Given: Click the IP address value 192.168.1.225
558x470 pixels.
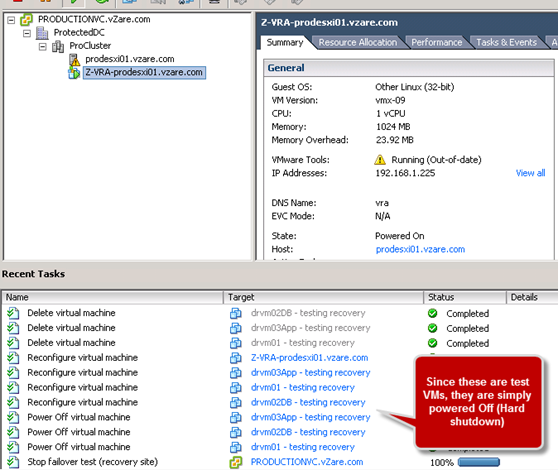Looking at the screenshot, I should click(405, 173).
